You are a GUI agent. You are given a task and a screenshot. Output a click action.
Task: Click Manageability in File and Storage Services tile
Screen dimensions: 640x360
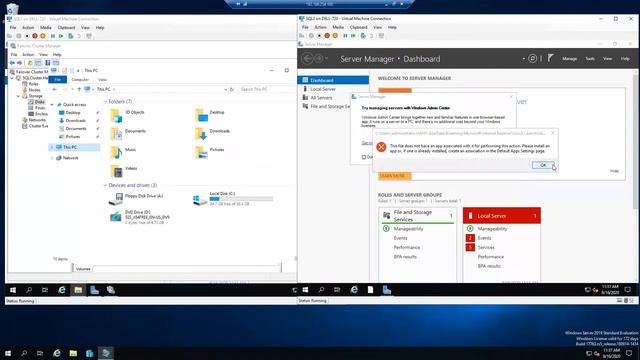coord(408,229)
